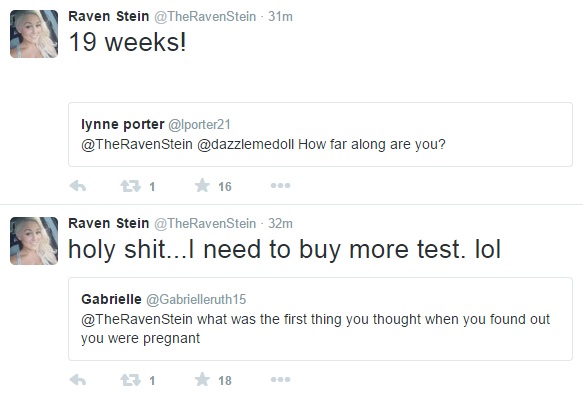Open lynne porter's profile name
This screenshot has width=583, height=394.
(123, 124)
